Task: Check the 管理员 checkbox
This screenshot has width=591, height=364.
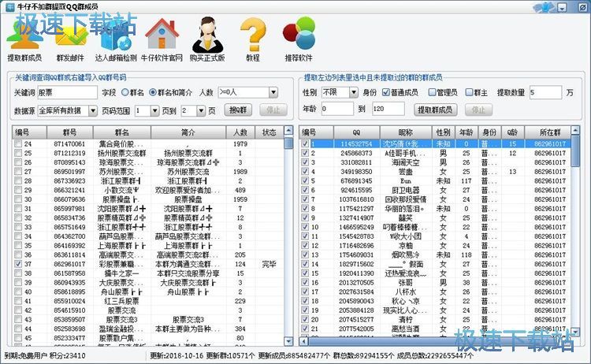Action: pyautogui.click(x=432, y=92)
